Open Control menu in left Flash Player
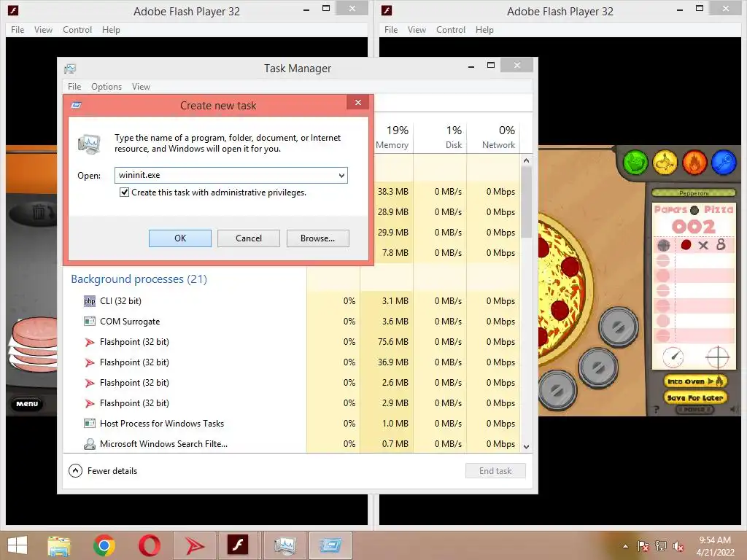Screen dimensions: 747x560 (x=77, y=29)
